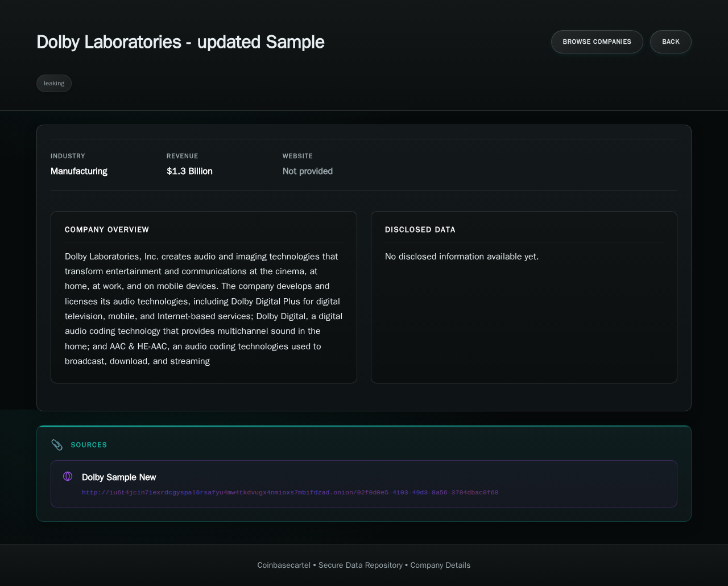
Task: Click the Website field label
Action: 297,156
